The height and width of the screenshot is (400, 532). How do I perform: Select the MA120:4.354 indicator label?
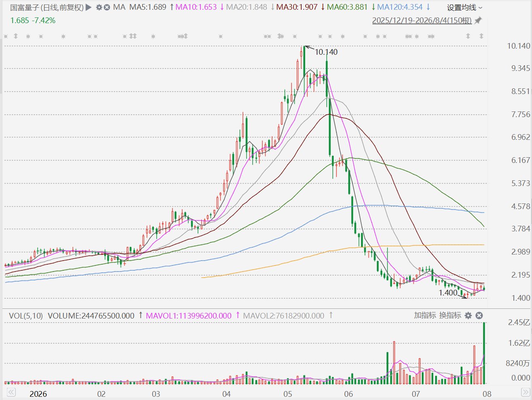400,7
